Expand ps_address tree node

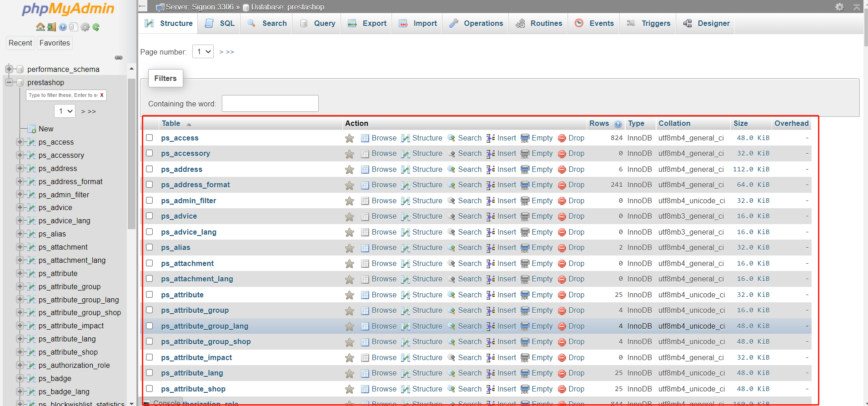20,168
